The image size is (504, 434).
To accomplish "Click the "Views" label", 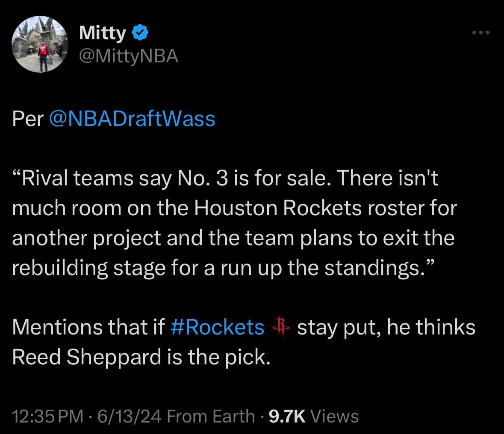I will [x=335, y=416].
